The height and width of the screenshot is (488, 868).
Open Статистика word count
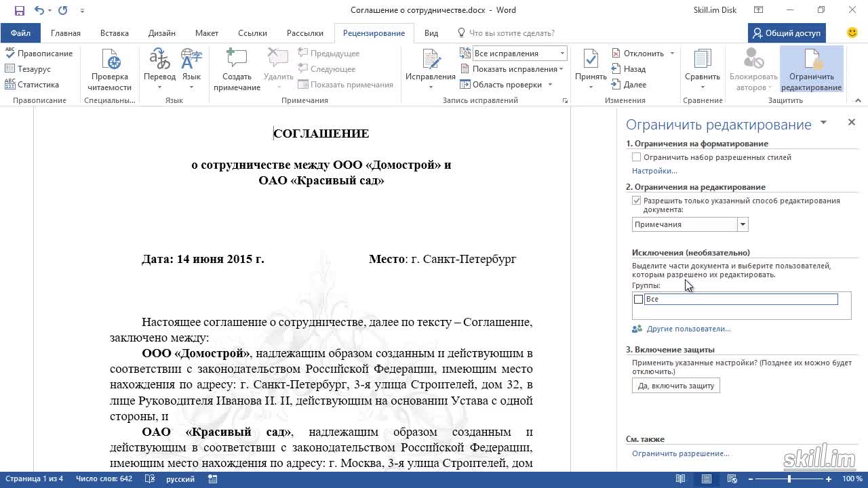[32, 85]
